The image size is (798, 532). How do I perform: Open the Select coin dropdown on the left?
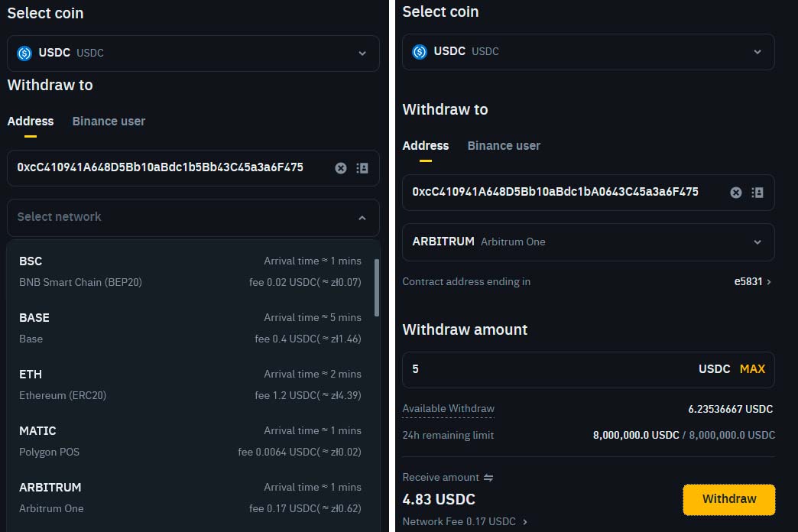(x=193, y=53)
